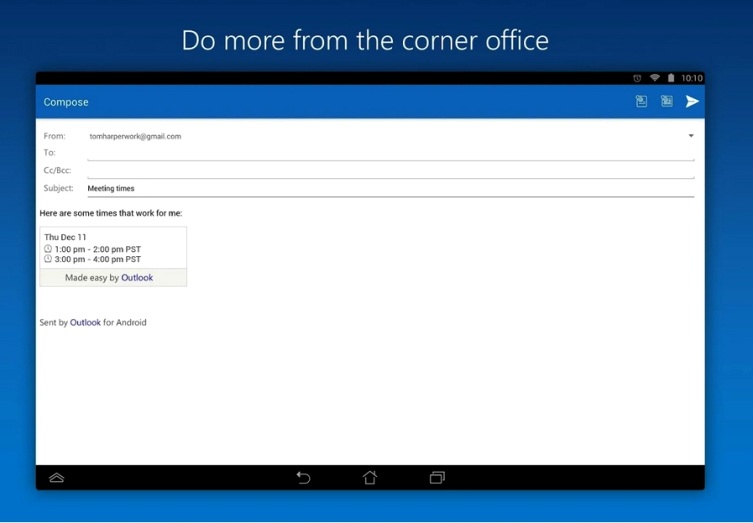Tap the up-chevron icon in navigation bar

57,477
